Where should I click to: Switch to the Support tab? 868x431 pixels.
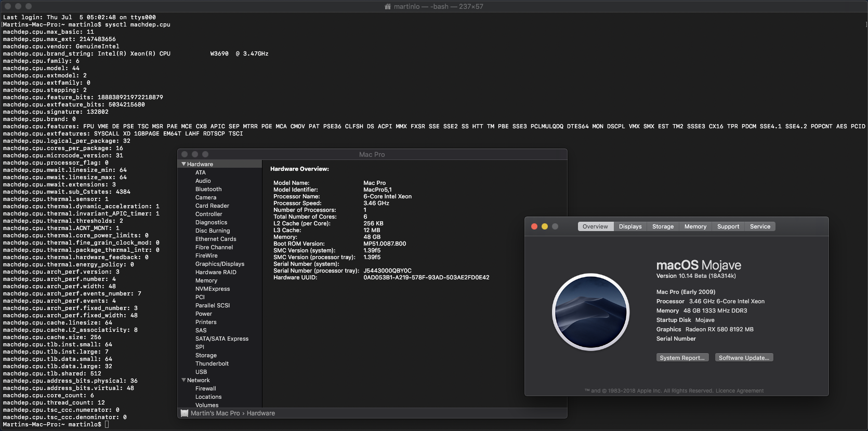[x=728, y=226]
